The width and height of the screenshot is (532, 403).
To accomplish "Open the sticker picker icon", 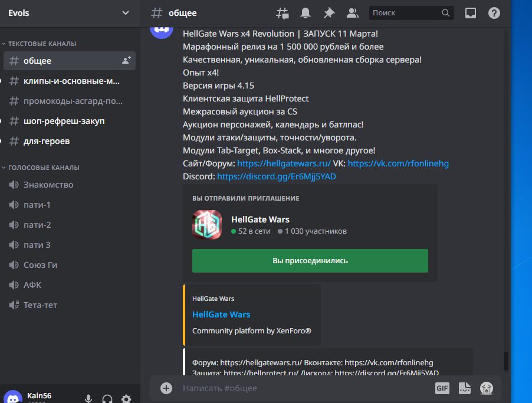I will tap(465, 388).
